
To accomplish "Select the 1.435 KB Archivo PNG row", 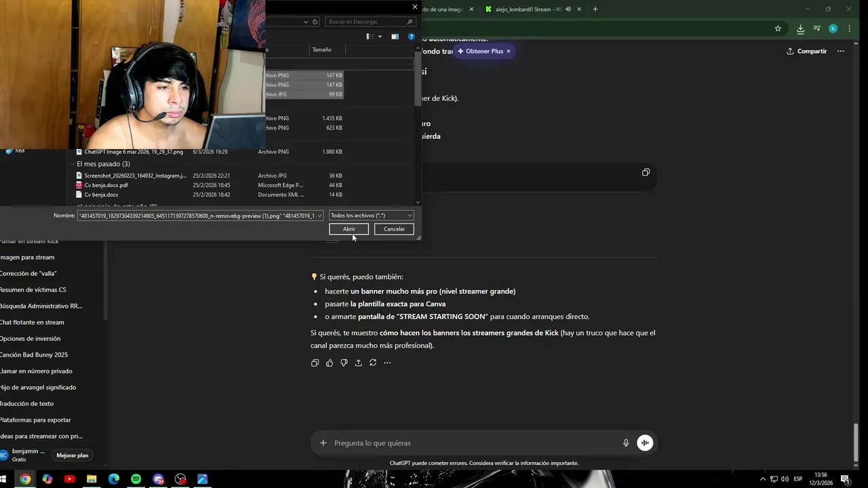I will click(304, 118).
